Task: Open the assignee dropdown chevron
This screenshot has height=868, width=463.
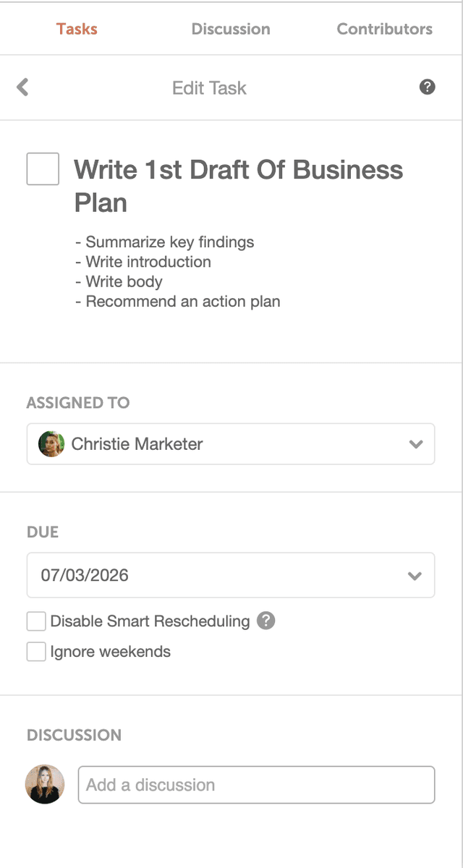Action: [415, 444]
